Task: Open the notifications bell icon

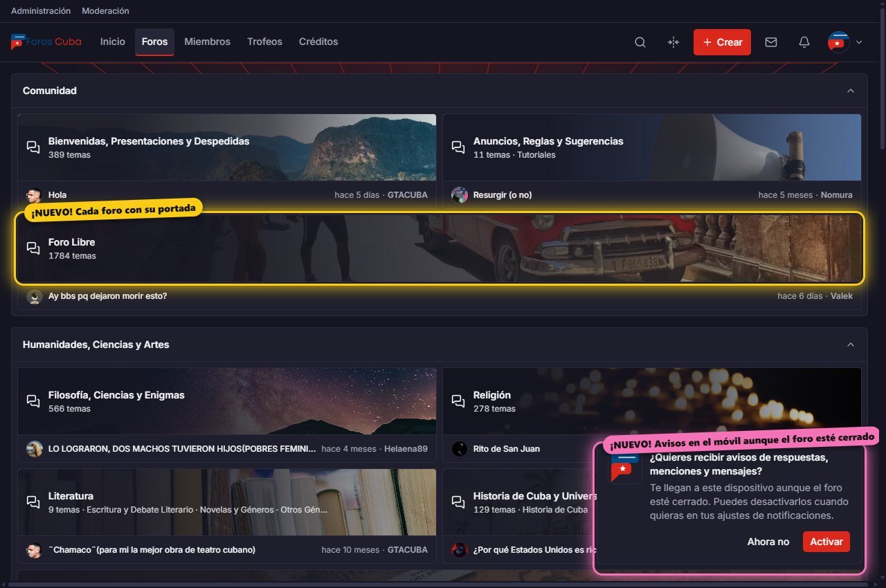Action: coord(804,42)
